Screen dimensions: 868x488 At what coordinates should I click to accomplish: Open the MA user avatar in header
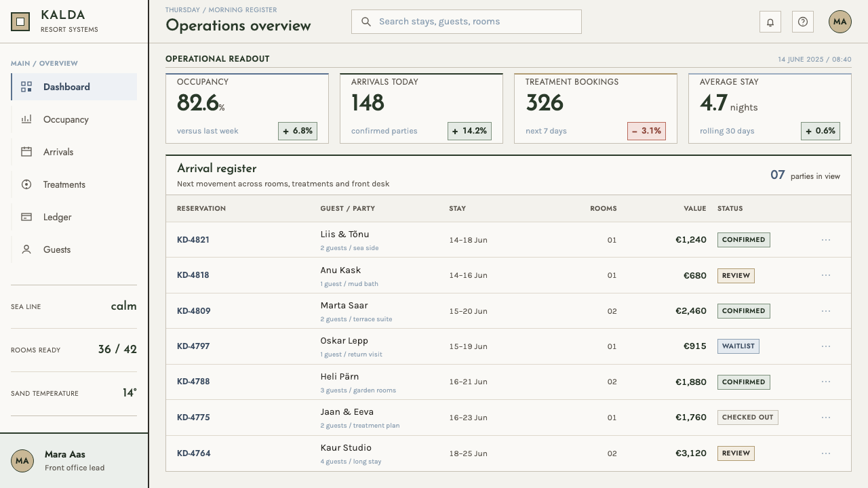840,22
